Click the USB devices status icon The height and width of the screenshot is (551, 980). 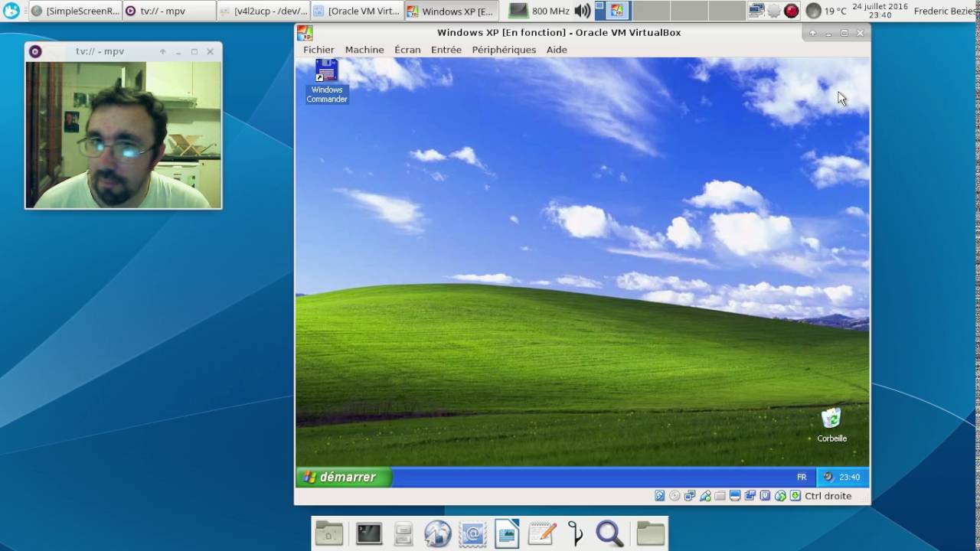tap(705, 496)
